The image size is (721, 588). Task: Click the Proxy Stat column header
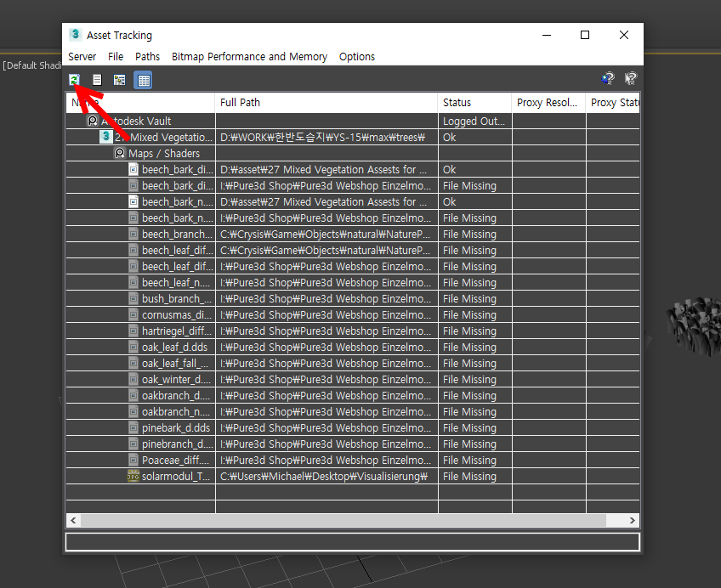613,103
